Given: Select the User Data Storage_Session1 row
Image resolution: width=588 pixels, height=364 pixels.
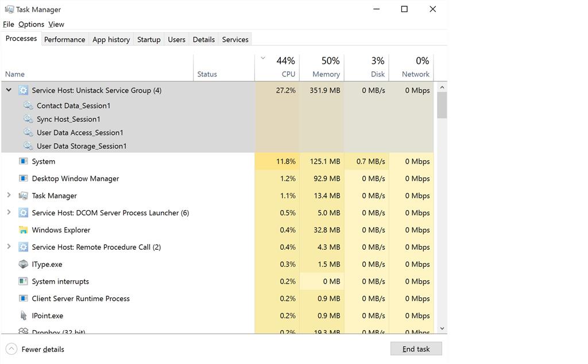Looking at the screenshot, I should [x=218, y=146].
